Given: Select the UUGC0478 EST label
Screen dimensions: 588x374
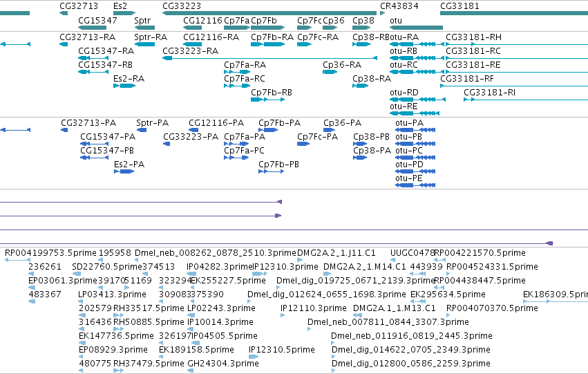Looking at the screenshot, I should point(412,253).
